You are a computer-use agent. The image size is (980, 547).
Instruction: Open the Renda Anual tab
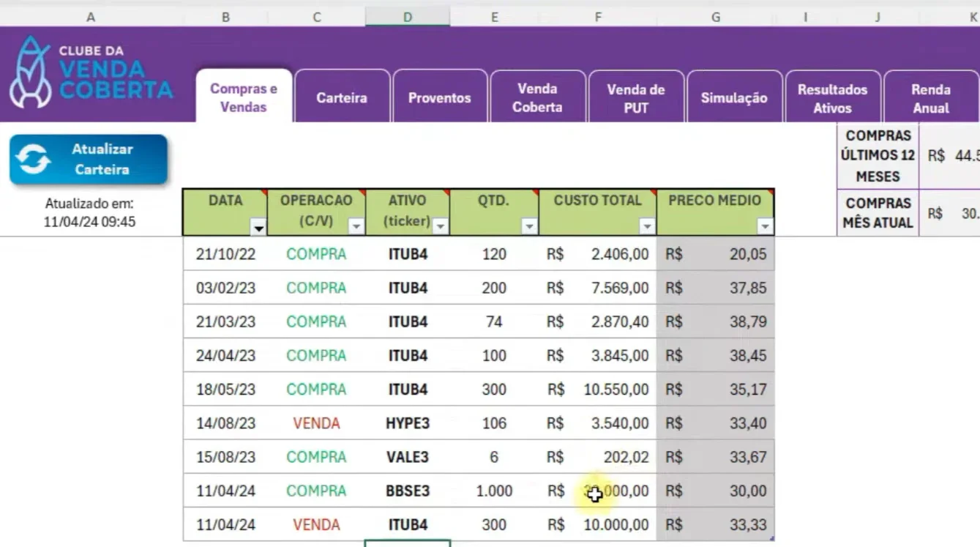[x=931, y=96]
